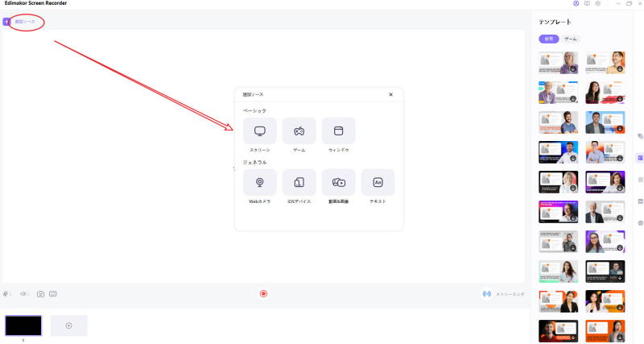Close the 追加ソース dialog
Viewport: 644px width, 344px height.
[x=390, y=94]
